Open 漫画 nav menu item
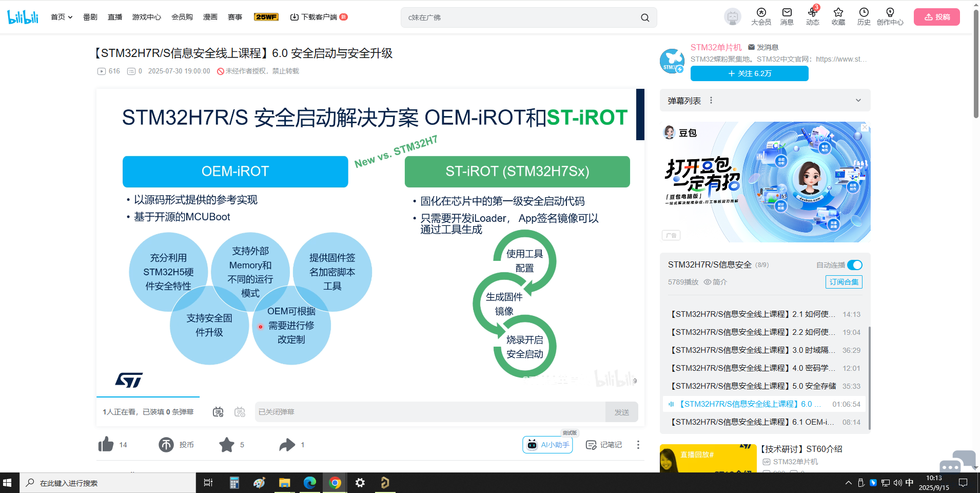This screenshot has width=980, height=493. click(x=210, y=17)
